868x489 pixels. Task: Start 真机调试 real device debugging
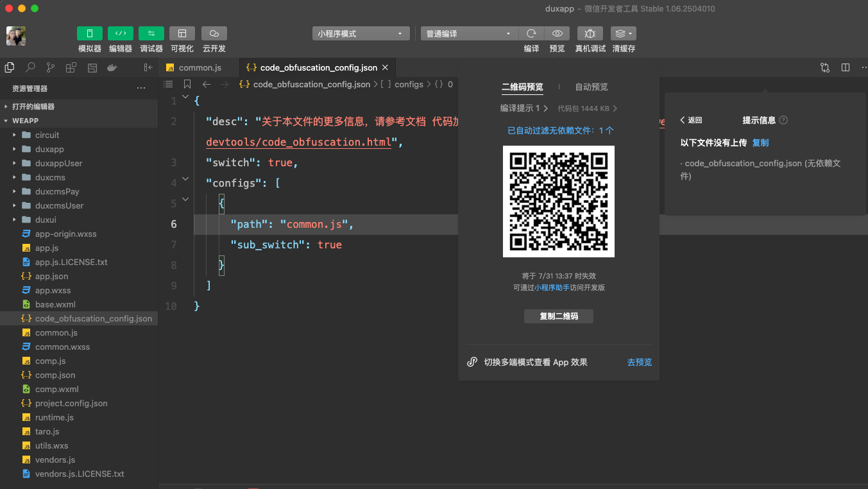590,33
